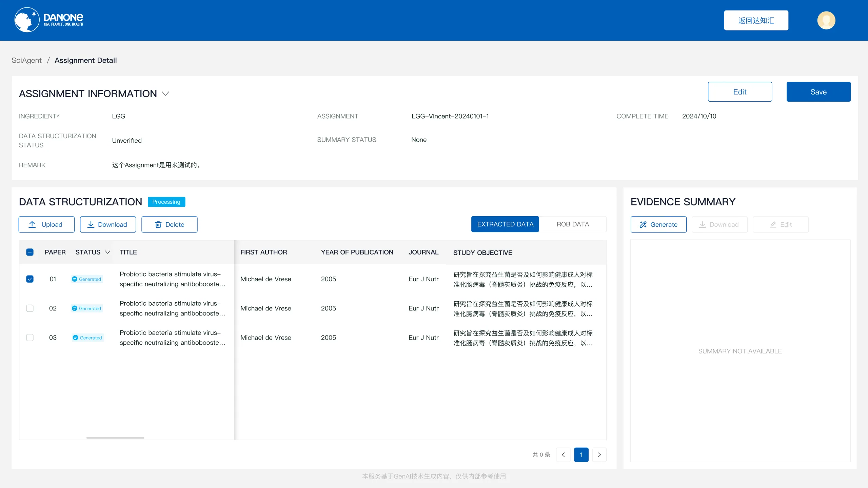Uncheck the checkbox for paper 01

(x=30, y=279)
